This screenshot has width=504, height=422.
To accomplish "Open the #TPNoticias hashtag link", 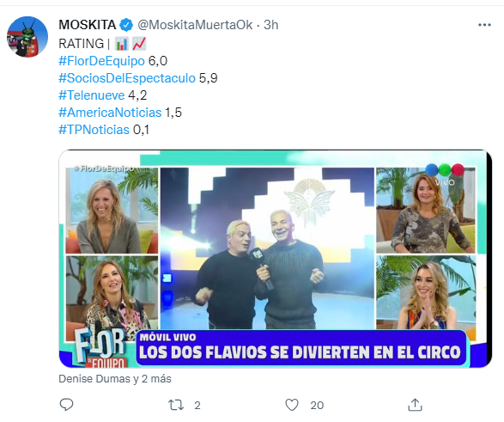I will pos(94,130).
